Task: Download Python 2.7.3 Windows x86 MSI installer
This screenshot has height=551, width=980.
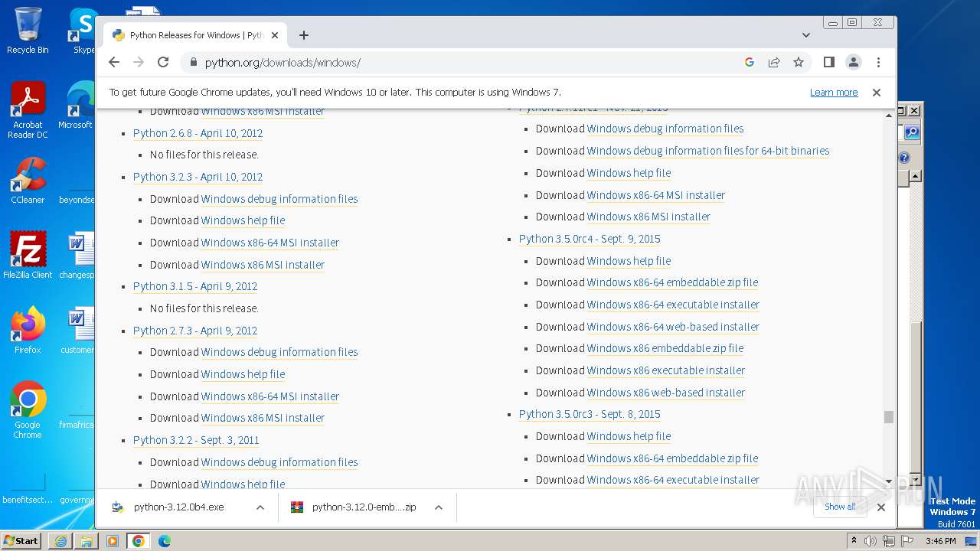Action: [263, 418]
